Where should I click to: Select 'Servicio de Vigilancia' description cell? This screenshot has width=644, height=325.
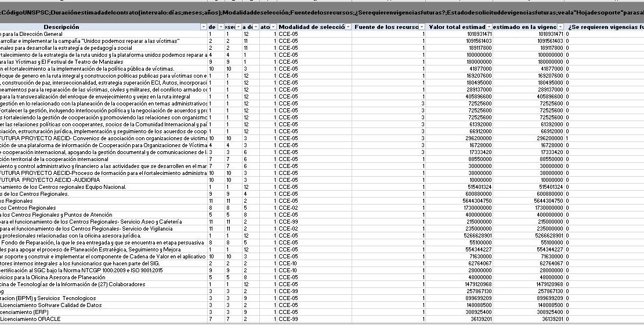(x=103, y=229)
